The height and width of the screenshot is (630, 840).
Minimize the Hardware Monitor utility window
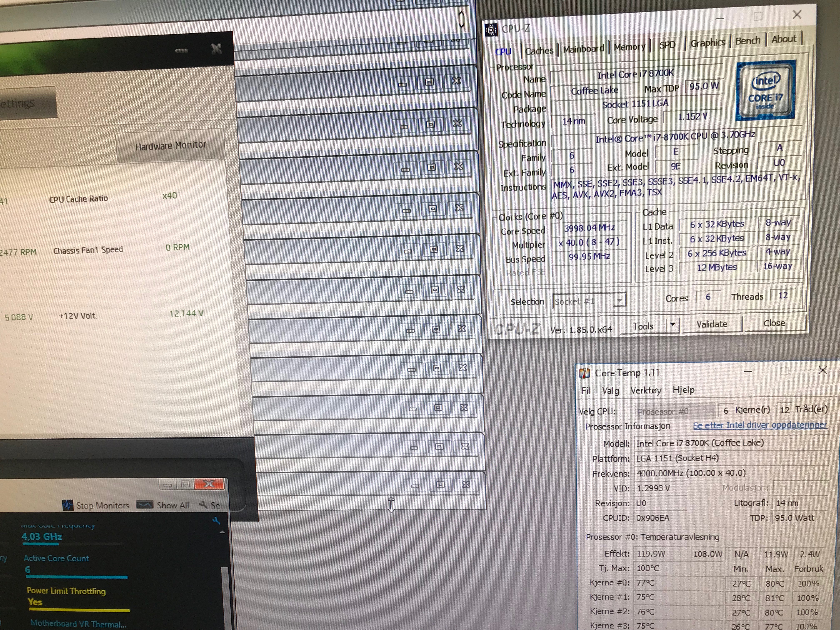[x=181, y=50]
